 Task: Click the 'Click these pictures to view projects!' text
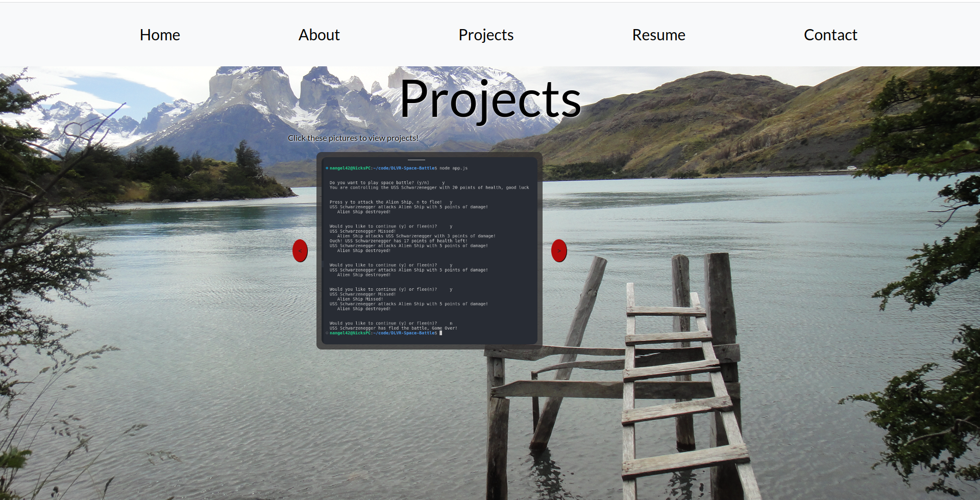[353, 138]
